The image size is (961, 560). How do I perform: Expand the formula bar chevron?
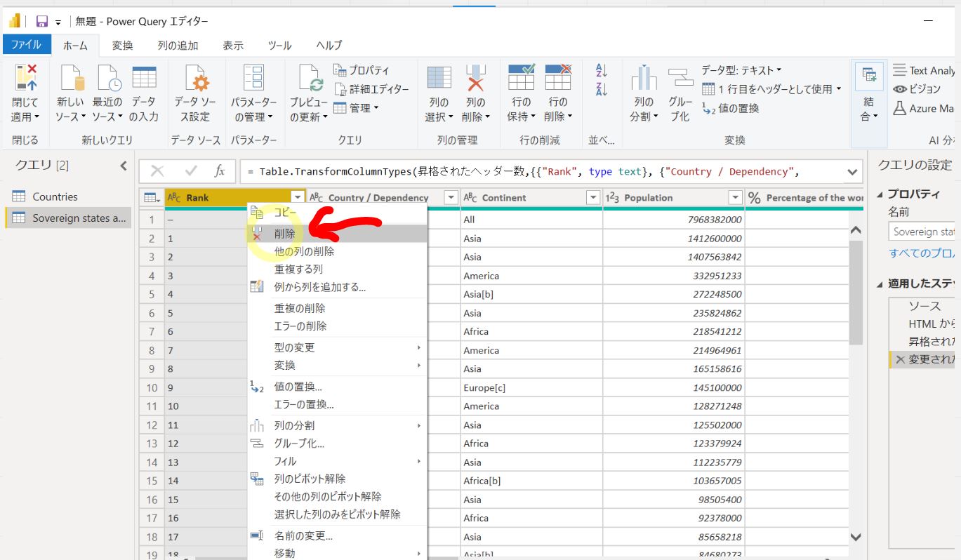pyautogui.click(x=853, y=171)
